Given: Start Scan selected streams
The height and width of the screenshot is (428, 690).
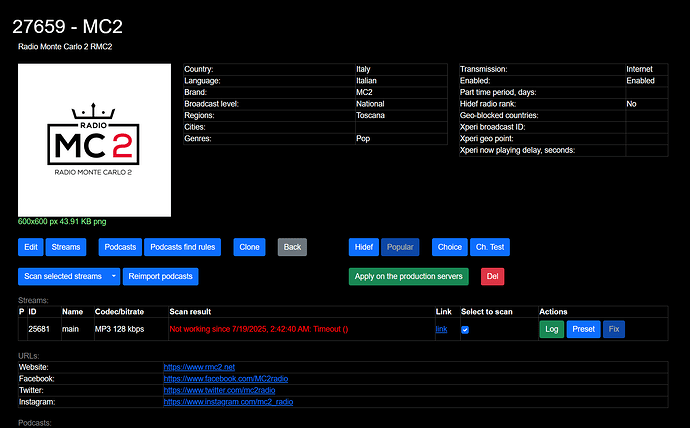Looking at the screenshot, I should click(63, 276).
